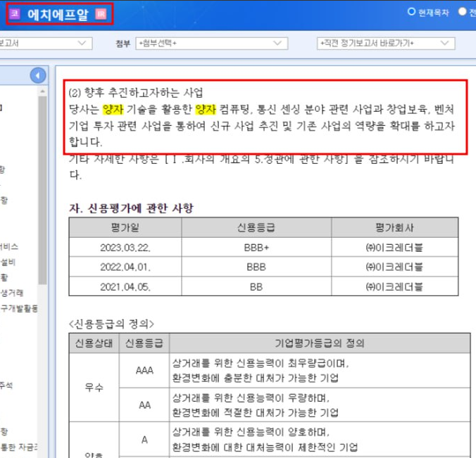Click the 2021.04.05. evaluation date cell
This screenshot has height=458, width=476.
coord(125,286)
